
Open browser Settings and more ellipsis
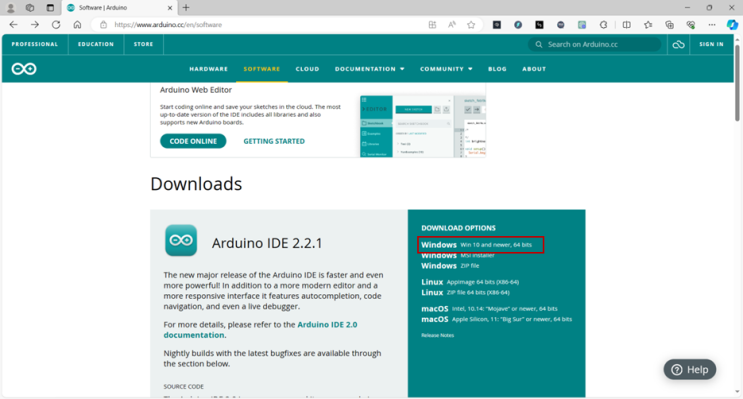[712, 25]
